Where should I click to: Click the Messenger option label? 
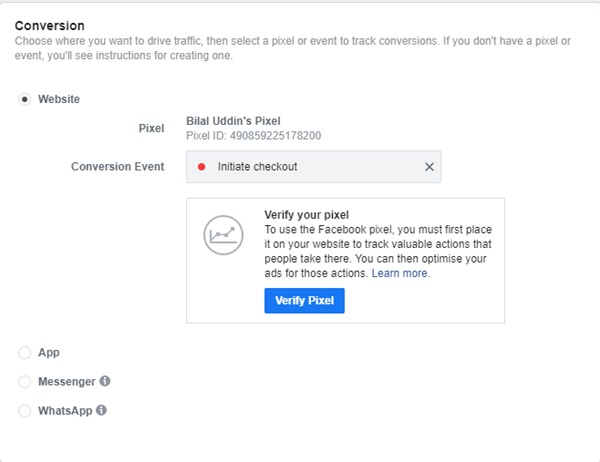(x=67, y=382)
